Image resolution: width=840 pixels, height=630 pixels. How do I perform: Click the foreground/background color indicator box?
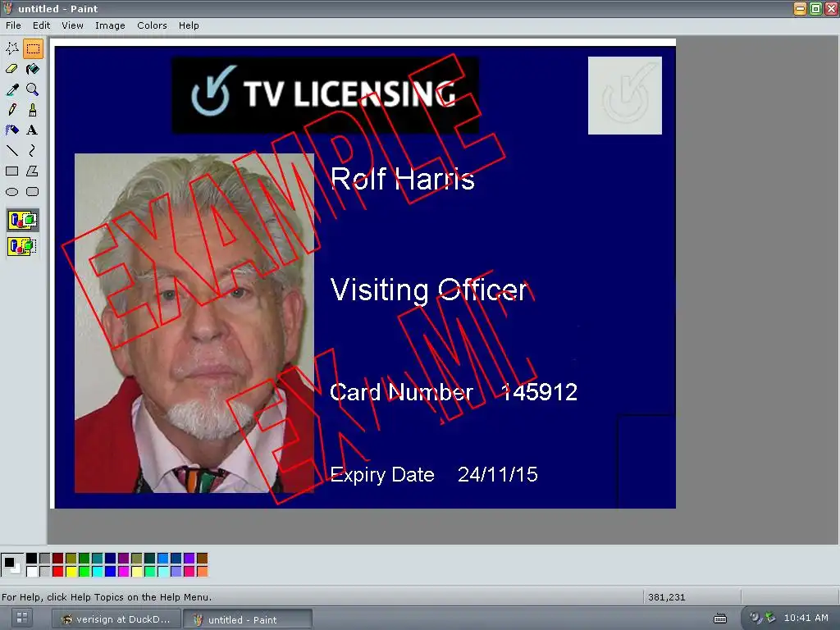coord(11,564)
